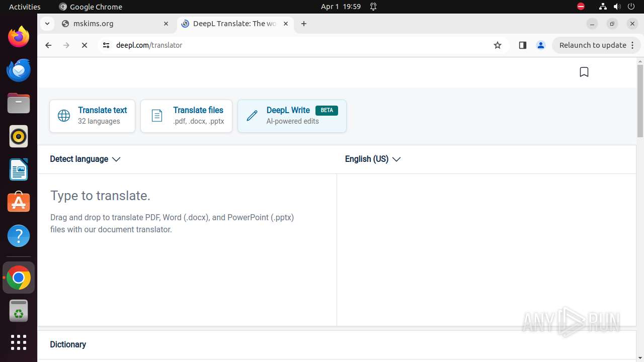Open the Files manager dock icon
Image resolution: width=644 pixels, height=362 pixels.
pos(19,103)
